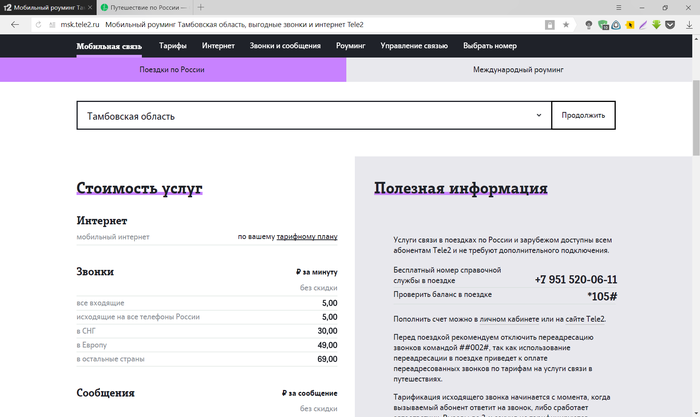Reload the page with the refresh icon

coord(41,24)
